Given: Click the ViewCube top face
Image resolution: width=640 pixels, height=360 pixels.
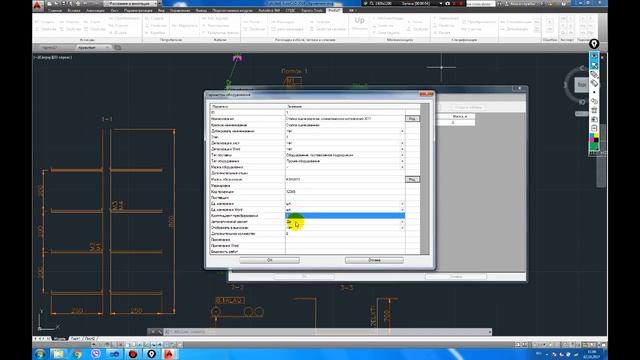Looking at the screenshot, I should (x=581, y=85).
